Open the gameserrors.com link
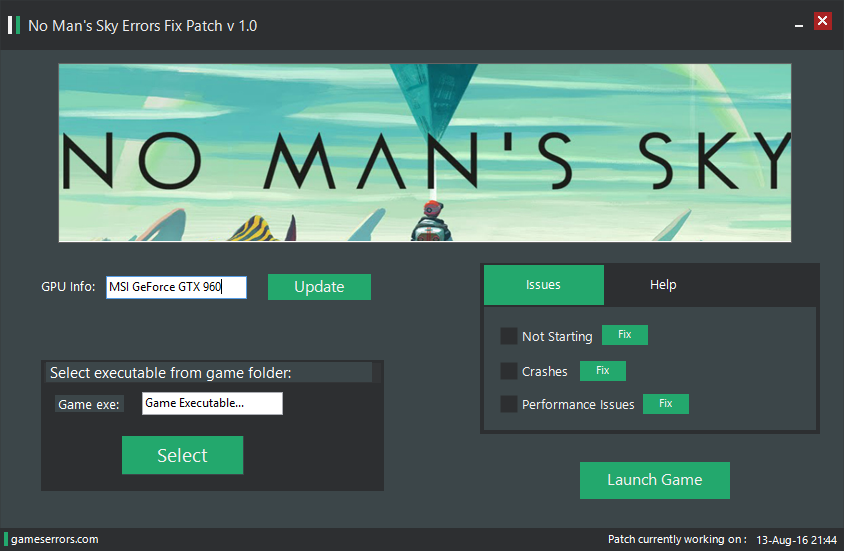This screenshot has width=844, height=551. [54, 539]
